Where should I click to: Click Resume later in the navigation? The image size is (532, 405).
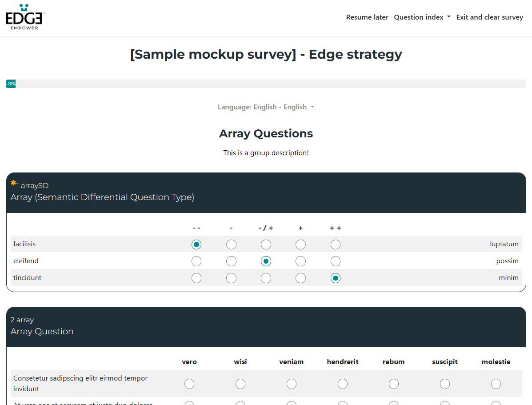(367, 17)
